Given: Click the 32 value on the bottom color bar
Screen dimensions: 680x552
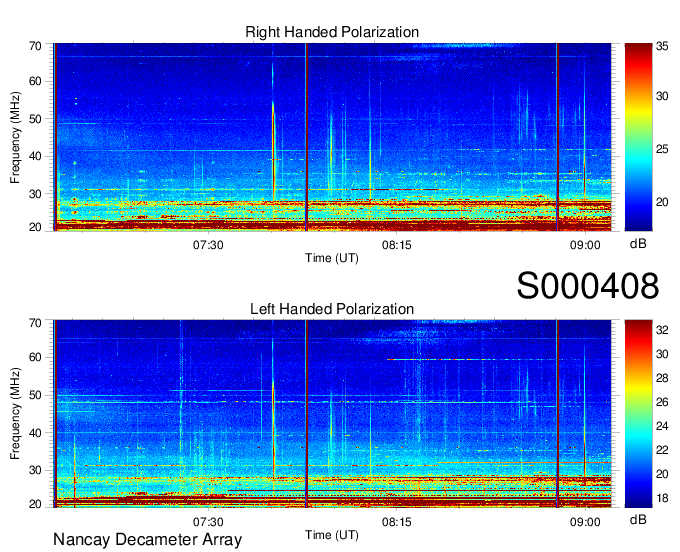Looking at the screenshot, I should (662, 330).
